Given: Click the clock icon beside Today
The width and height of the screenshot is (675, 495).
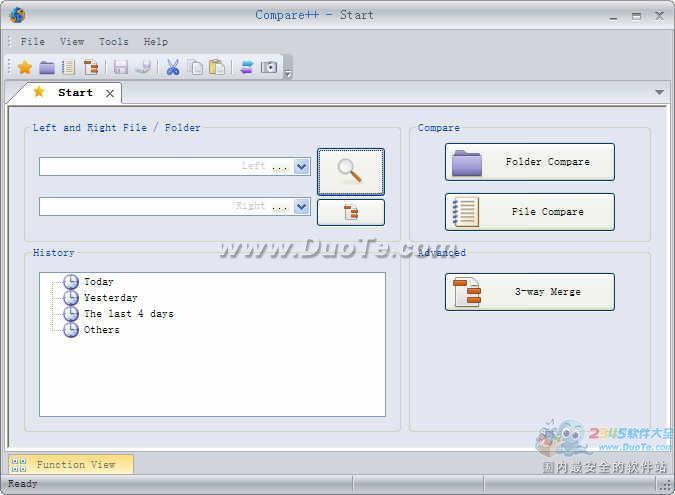Looking at the screenshot, I should point(71,282).
